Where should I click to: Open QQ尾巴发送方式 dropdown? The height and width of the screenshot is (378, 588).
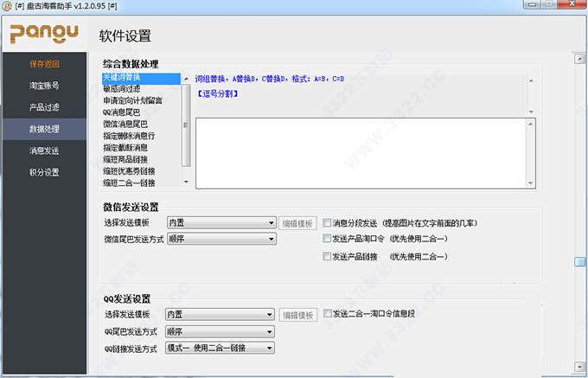click(220, 331)
